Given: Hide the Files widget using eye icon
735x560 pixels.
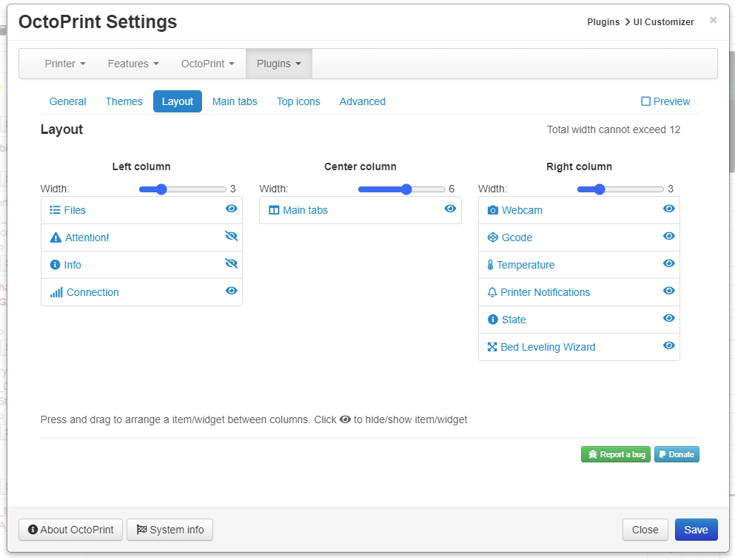Looking at the screenshot, I should tap(232, 209).
